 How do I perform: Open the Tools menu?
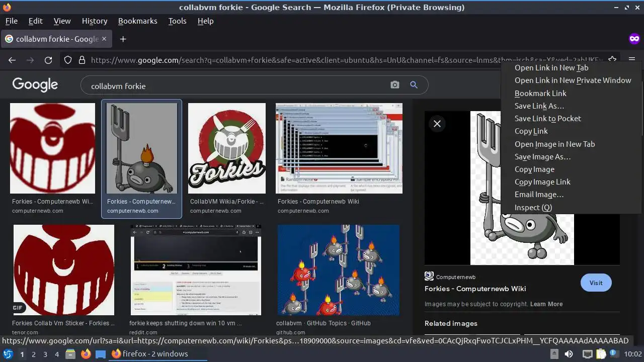point(177,21)
